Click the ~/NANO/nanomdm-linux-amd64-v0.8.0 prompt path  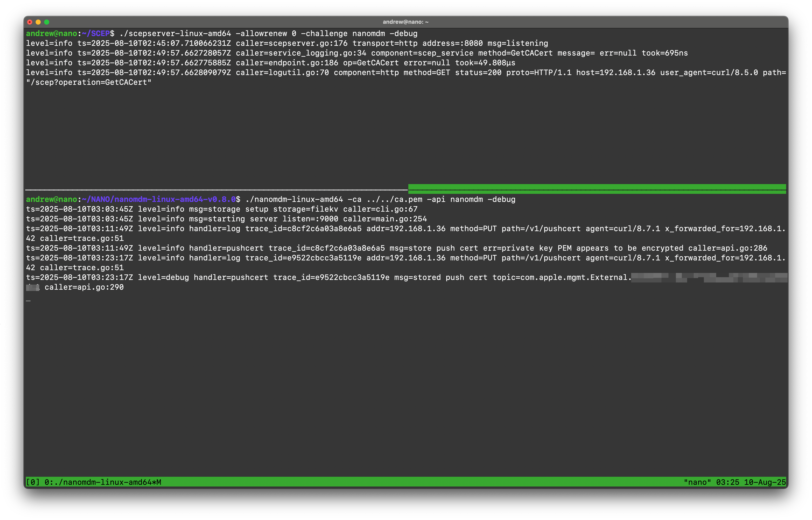tap(159, 200)
